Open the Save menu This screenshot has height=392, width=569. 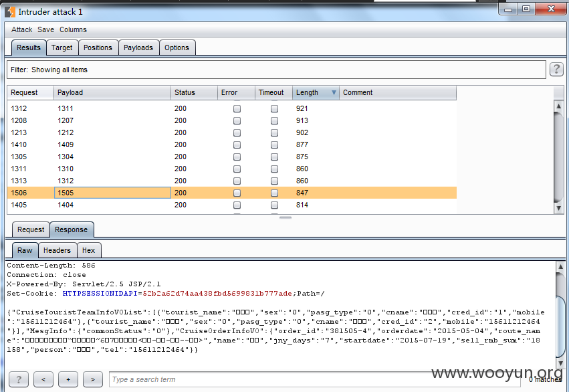pyautogui.click(x=45, y=29)
